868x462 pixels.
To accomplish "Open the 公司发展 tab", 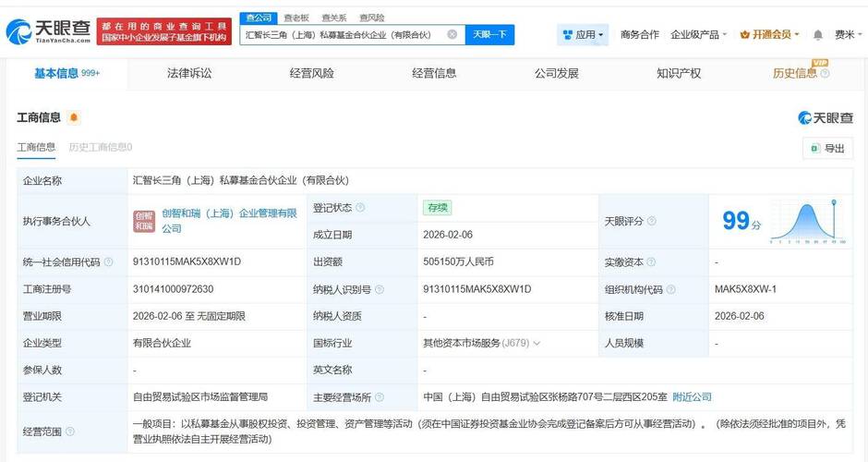I will pos(556,74).
